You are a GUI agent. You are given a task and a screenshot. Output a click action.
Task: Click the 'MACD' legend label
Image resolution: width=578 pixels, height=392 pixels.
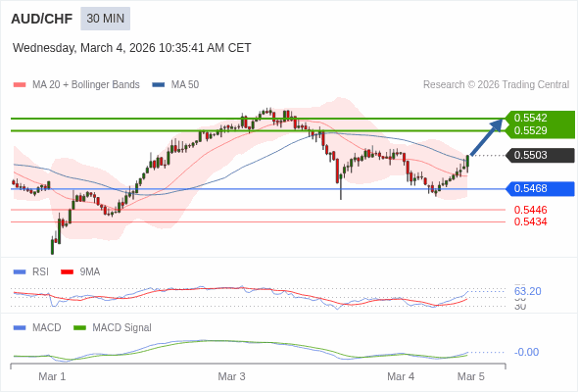pos(47,328)
